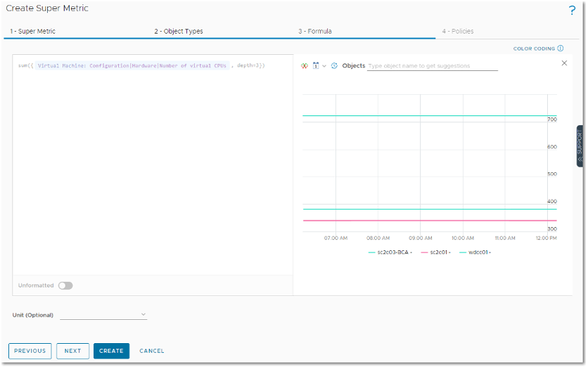Open the calendar date range icon
This screenshot has height=367, width=588.
pyautogui.click(x=316, y=65)
